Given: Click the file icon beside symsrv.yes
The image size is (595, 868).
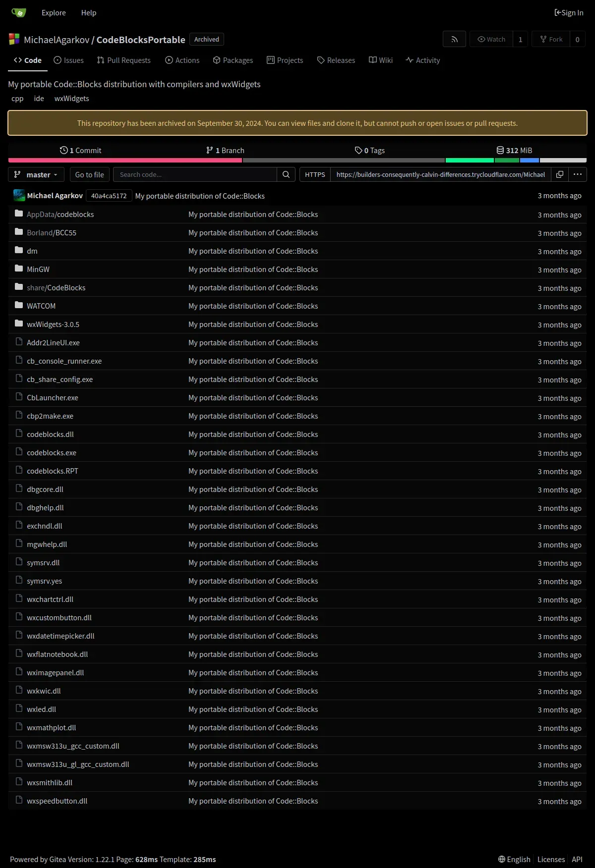Looking at the screenshot, I should point(19,580).
